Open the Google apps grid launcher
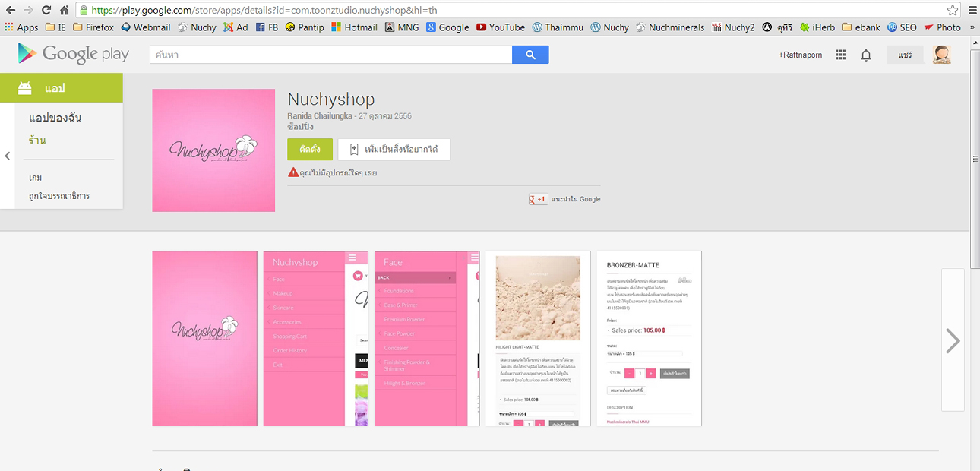The height and width of the screenshot is (471, 980). click(840, 55)
